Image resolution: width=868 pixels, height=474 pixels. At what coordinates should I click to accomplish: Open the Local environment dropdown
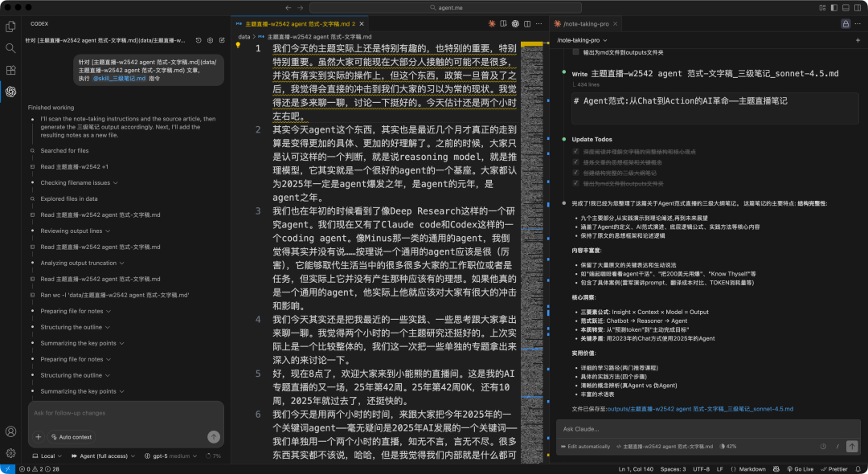point(47,456)
